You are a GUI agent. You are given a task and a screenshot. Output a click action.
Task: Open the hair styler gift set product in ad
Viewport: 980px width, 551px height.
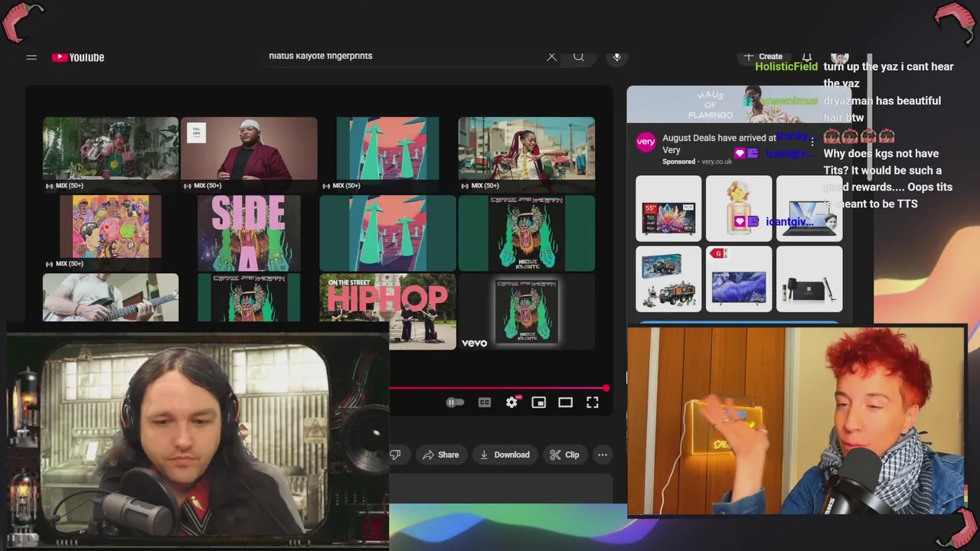[x=809, y=279]
